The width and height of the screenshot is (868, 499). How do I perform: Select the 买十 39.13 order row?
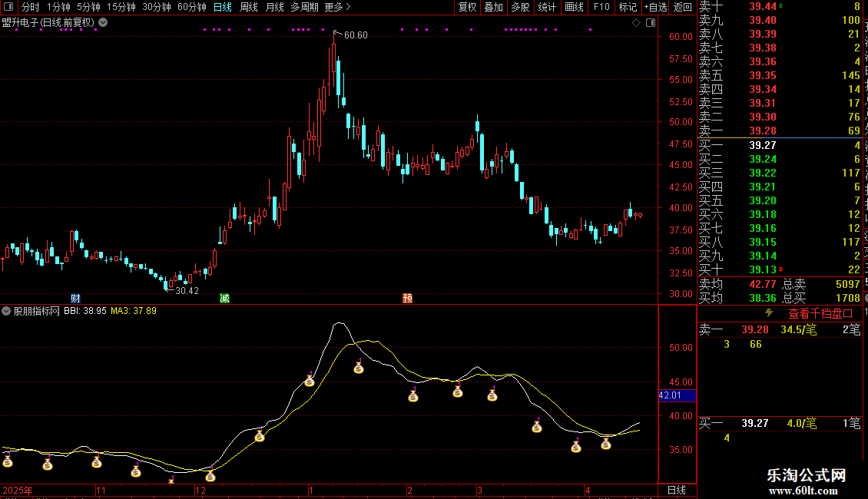[780, 269]
